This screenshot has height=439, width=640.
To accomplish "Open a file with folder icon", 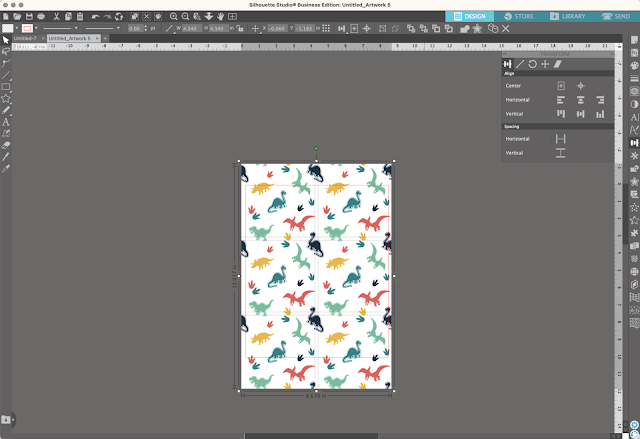I will [x=17, y=16].
